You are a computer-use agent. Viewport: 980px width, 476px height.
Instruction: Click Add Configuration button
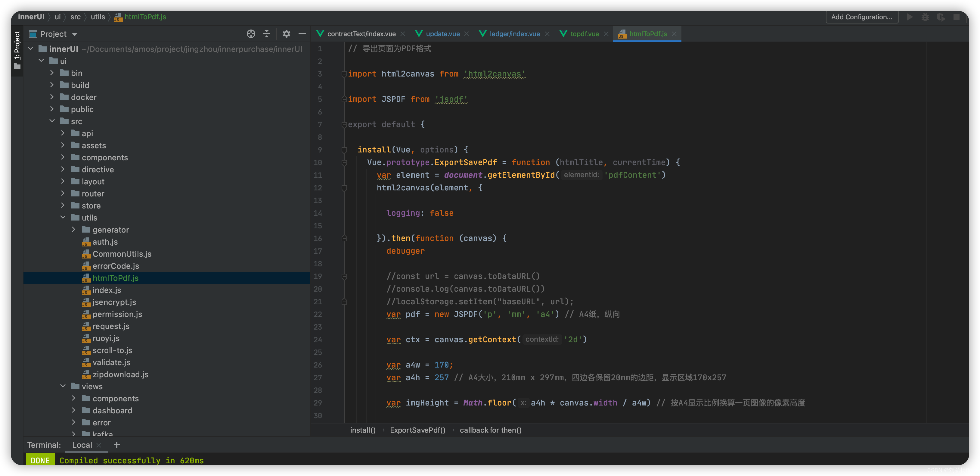(861, 17)
